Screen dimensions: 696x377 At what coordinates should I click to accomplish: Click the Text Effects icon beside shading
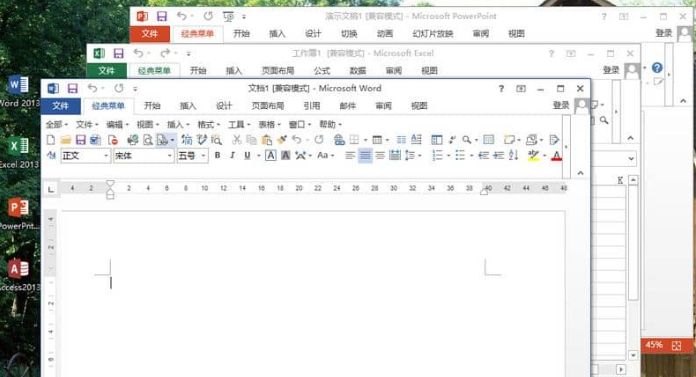[x=301, y=155]
